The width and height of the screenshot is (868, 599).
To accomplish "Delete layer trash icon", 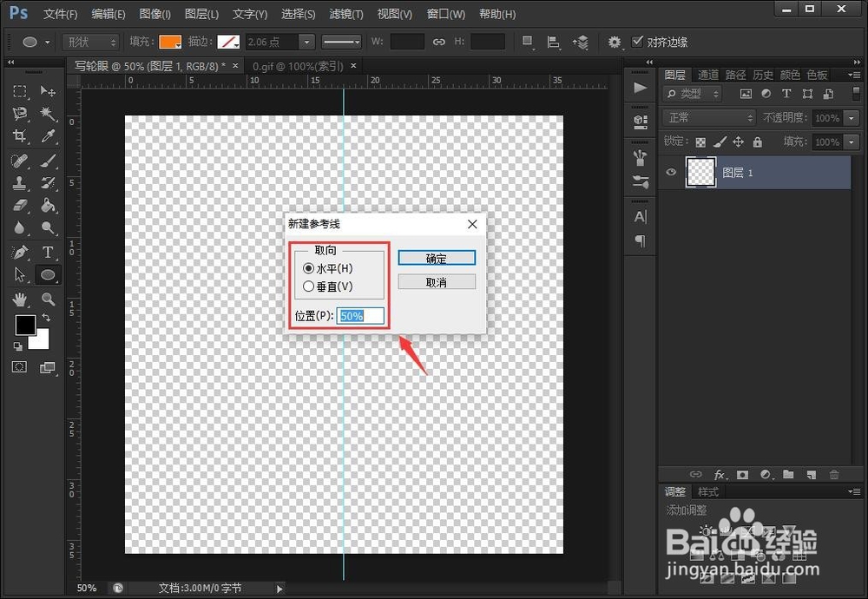I will coord(834,475).
